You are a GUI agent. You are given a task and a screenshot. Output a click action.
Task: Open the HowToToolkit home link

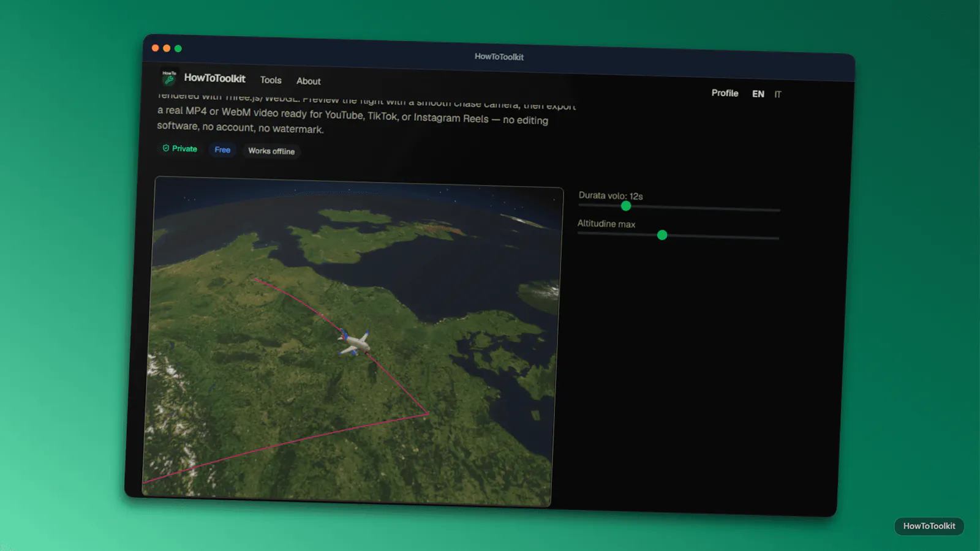click(x=214, y=78)
